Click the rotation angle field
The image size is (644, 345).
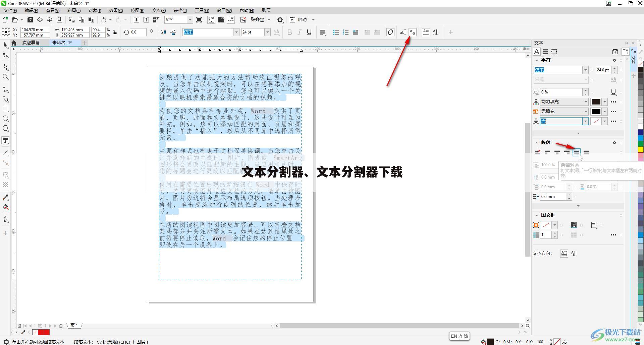[138, 32]
